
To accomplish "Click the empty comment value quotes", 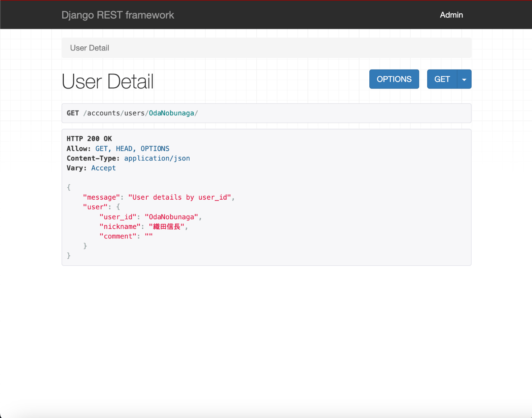I will pos(149,236).
